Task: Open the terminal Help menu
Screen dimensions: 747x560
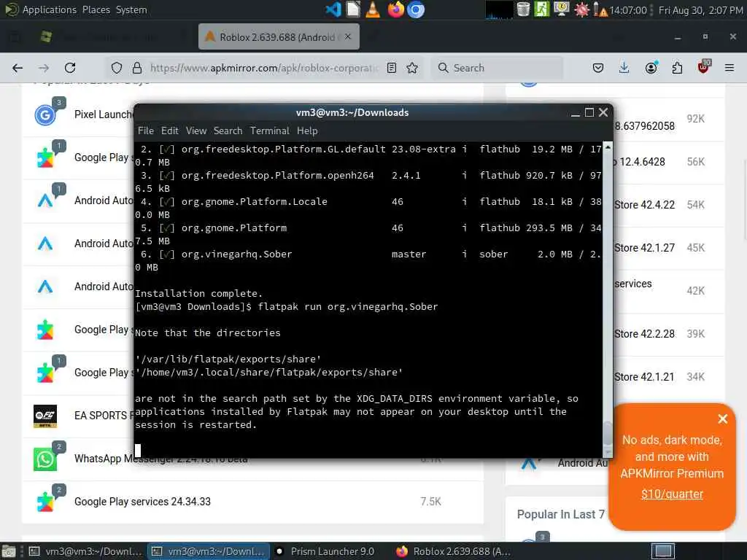Action: 307,131
